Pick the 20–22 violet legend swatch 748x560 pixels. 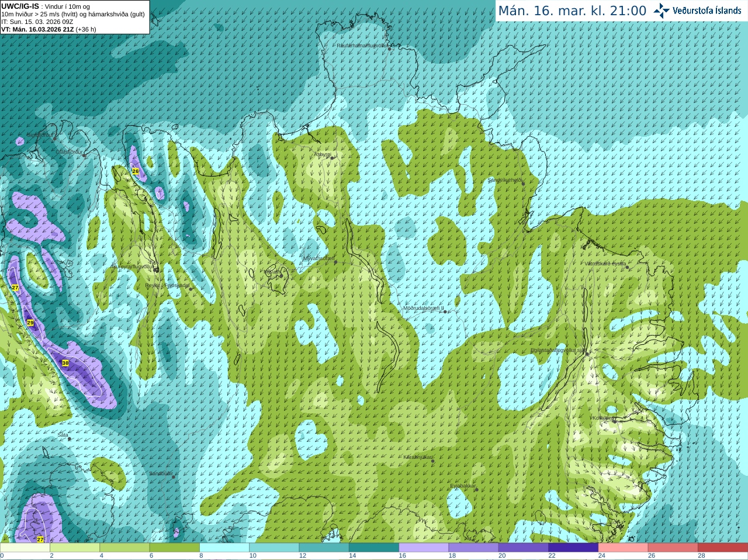coord(524,548)
